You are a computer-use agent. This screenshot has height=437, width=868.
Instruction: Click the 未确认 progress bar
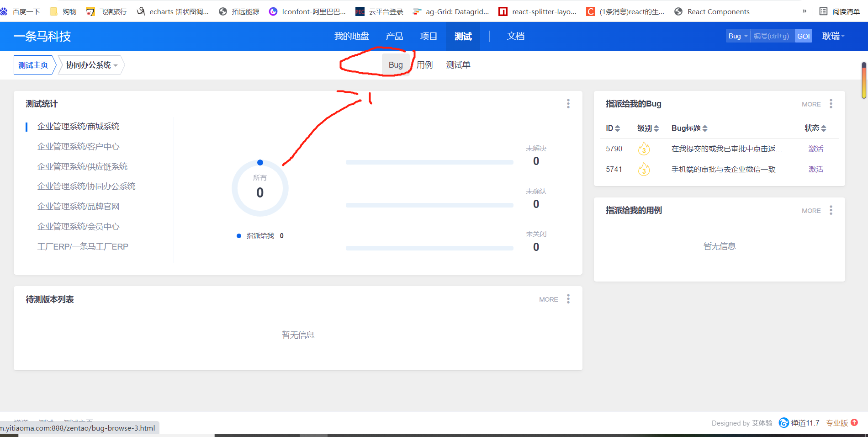point(429,205)
